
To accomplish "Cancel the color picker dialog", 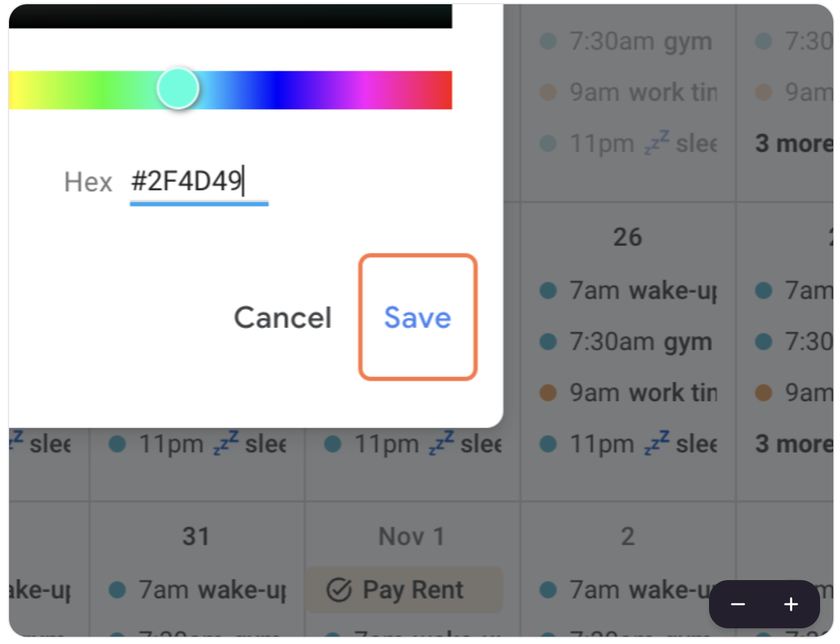I will 282,317.
